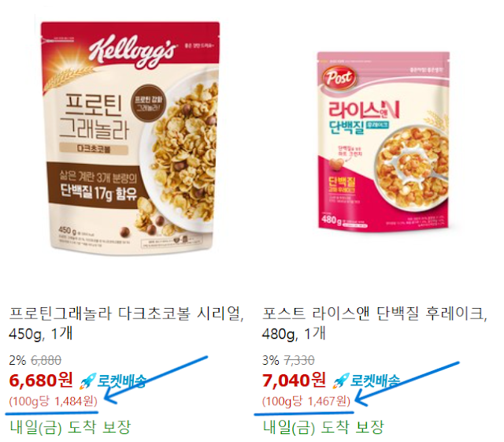This screenshot has height=442, width=504.
Task: Click the rocket delivery icon under 6,680원
Action: tap(87, 381)
